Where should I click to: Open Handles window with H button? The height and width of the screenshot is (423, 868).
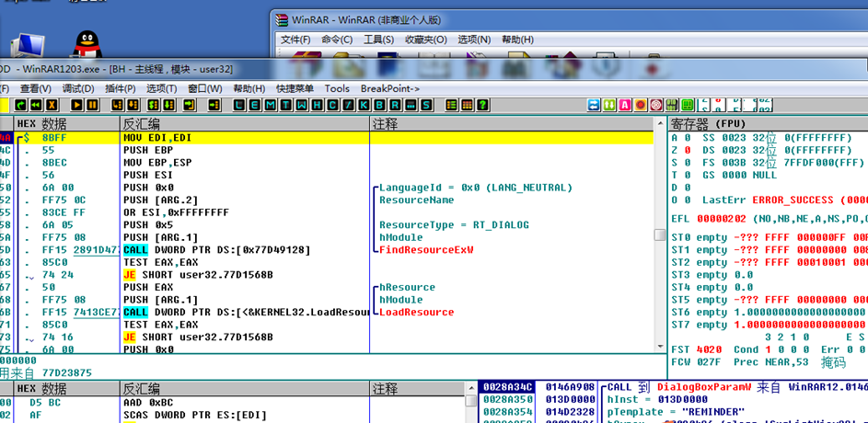click(317, 105)
